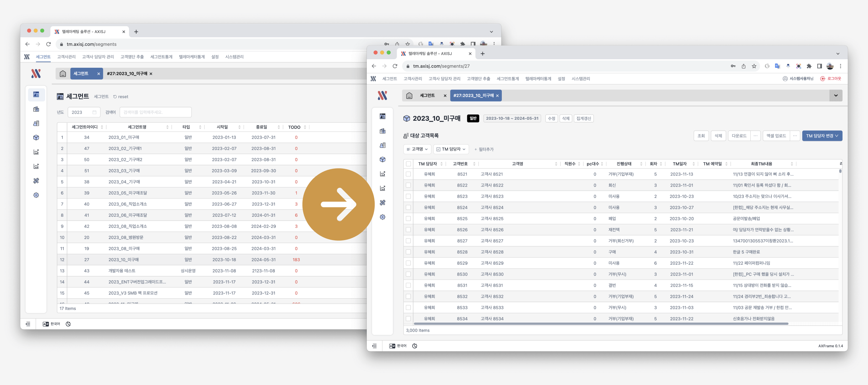Click vertical scrollbar thumb of customer table
Viewport: 868px width, 385px height.
[x=840, y=171]
